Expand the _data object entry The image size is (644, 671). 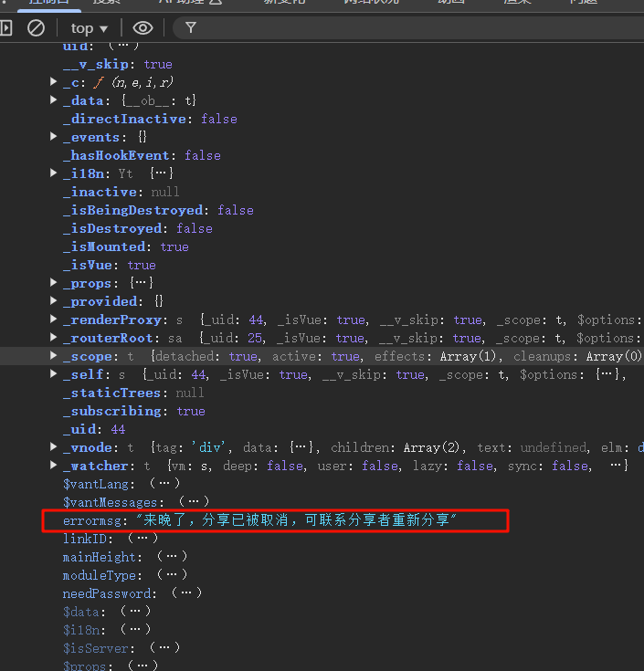click(54, 100)
